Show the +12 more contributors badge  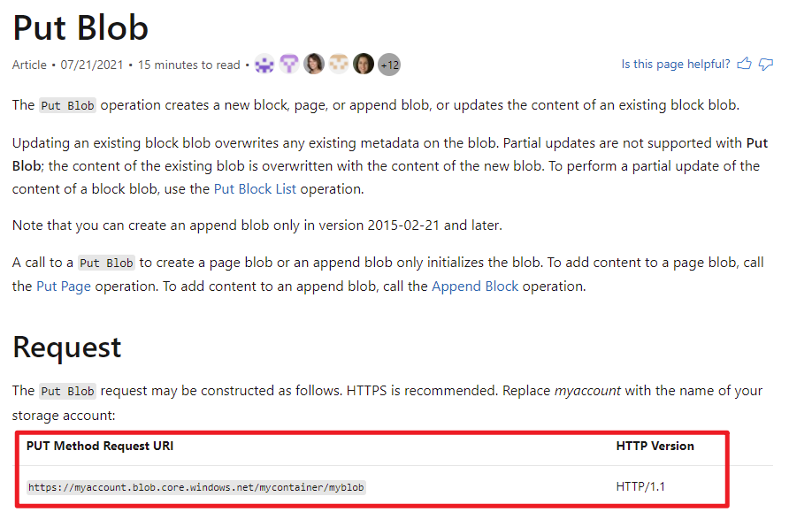point(389,65)
